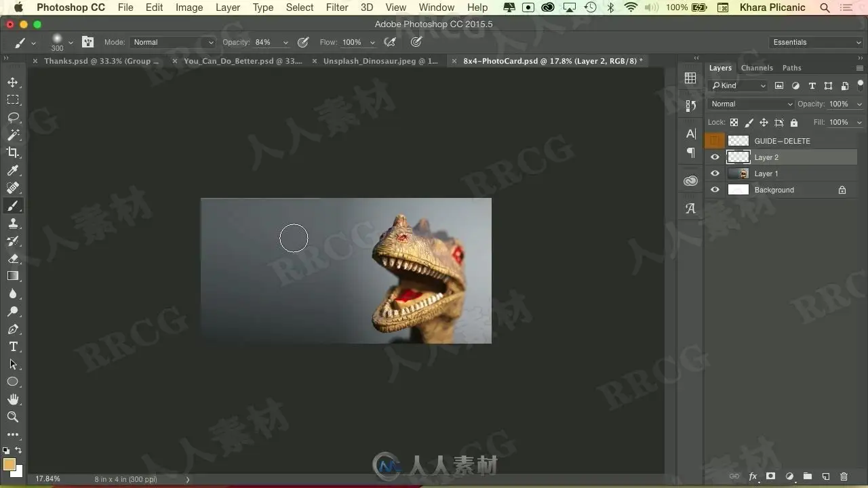Select the Crop tool
868x488 pixels.
(13, 152)
